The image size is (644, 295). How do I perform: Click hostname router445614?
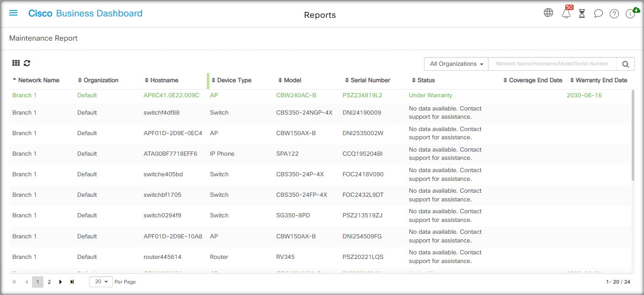pyautogui.click(x=162, y=257)
